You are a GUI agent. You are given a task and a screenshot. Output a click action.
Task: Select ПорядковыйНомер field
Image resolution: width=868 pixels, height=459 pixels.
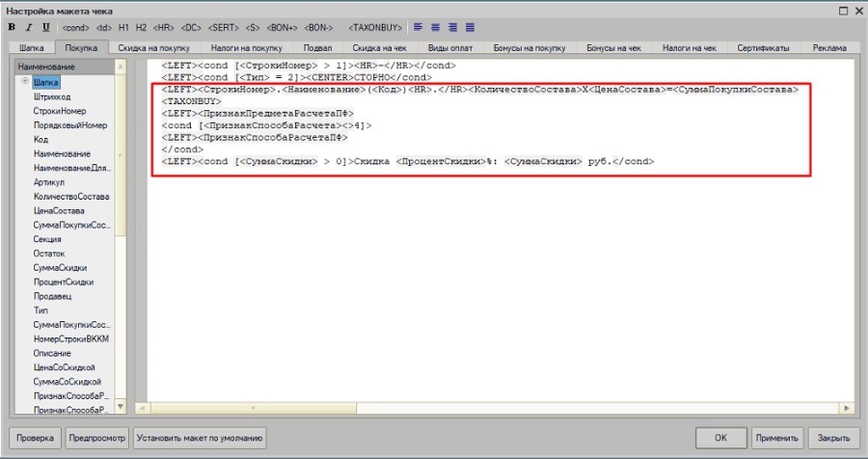(x=70, y=125)
